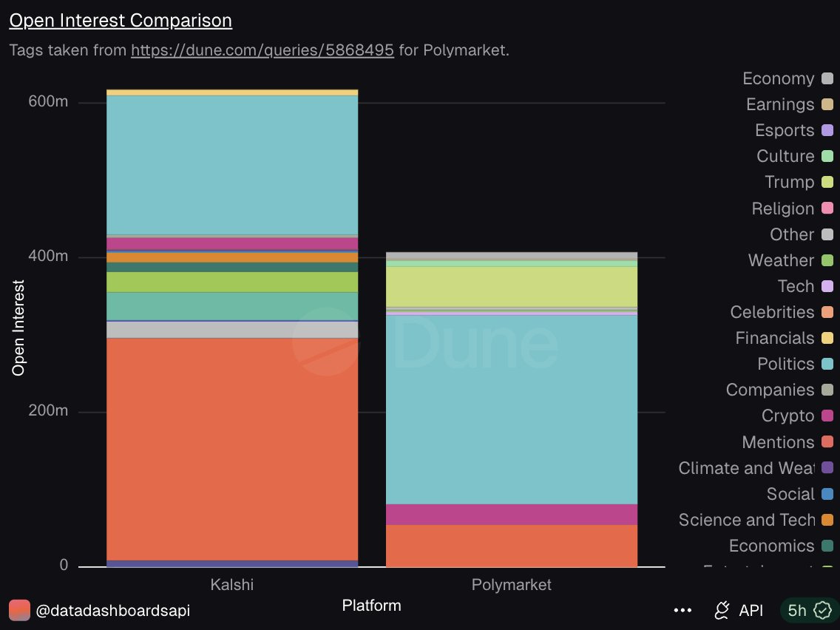Click the Platform x-axis title
Screen dimensions: 840x630
[x=372, y=606]
